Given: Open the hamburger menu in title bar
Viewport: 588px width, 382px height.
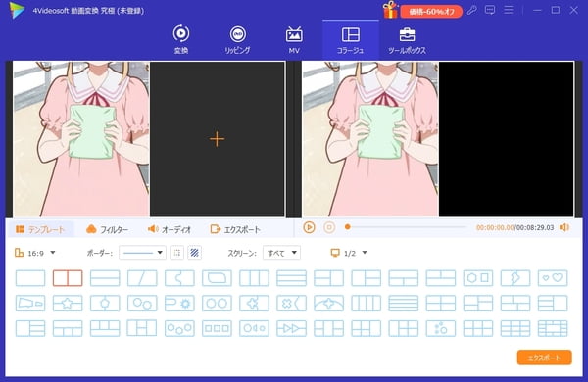Looking at the screenshot, I should [508, 10].
